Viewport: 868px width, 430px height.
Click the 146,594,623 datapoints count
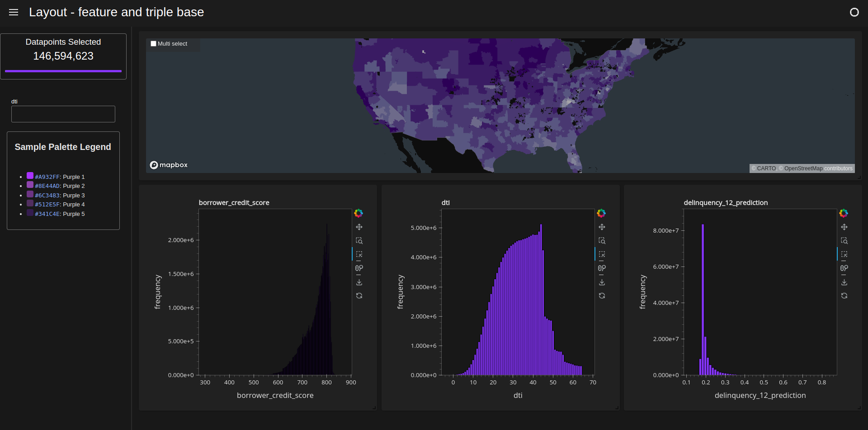click(x=63, y=56)
